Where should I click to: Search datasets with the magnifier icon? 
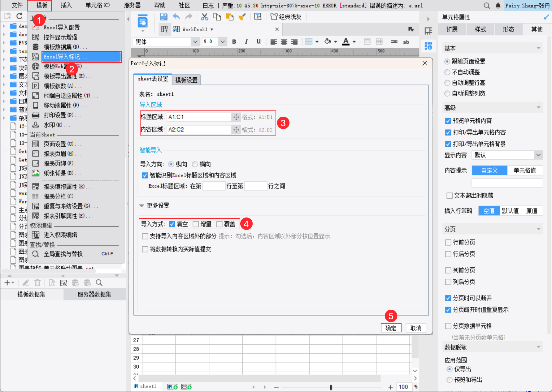(99, 282)
